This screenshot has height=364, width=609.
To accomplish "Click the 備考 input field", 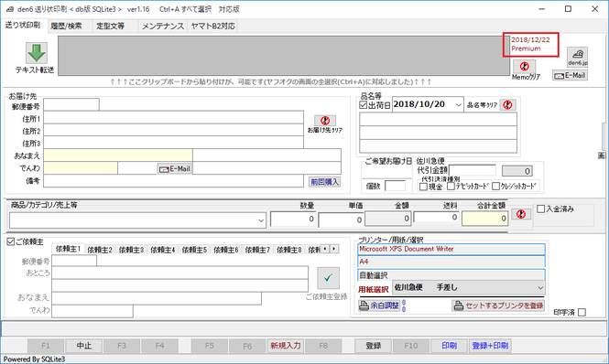I will [174, 181].
